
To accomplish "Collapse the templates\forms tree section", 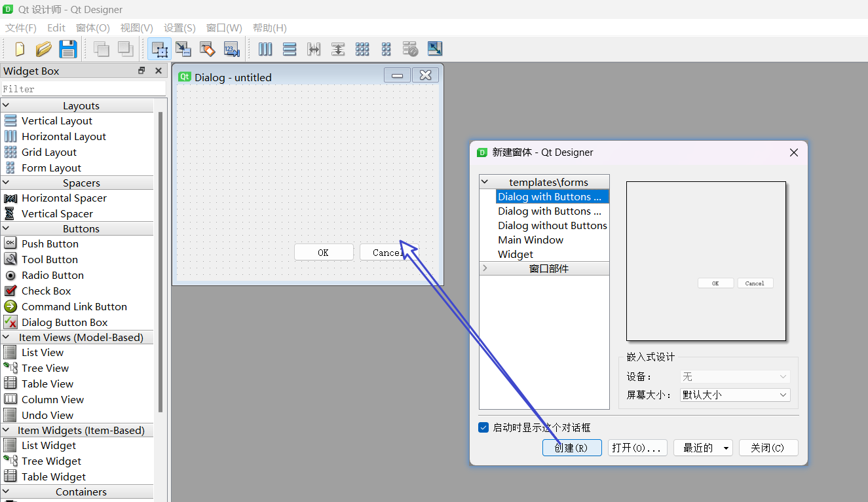I will click(485, 182).
